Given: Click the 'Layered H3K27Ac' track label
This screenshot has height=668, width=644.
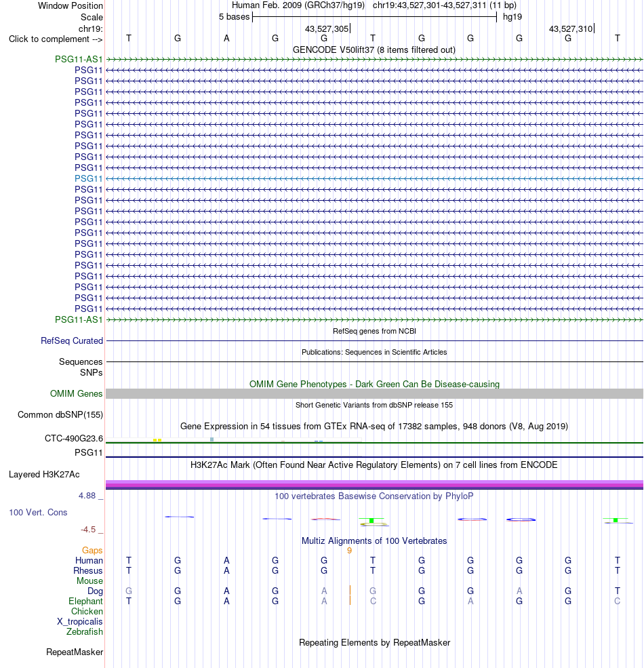Looking at the screenshot, I should 44,475.
